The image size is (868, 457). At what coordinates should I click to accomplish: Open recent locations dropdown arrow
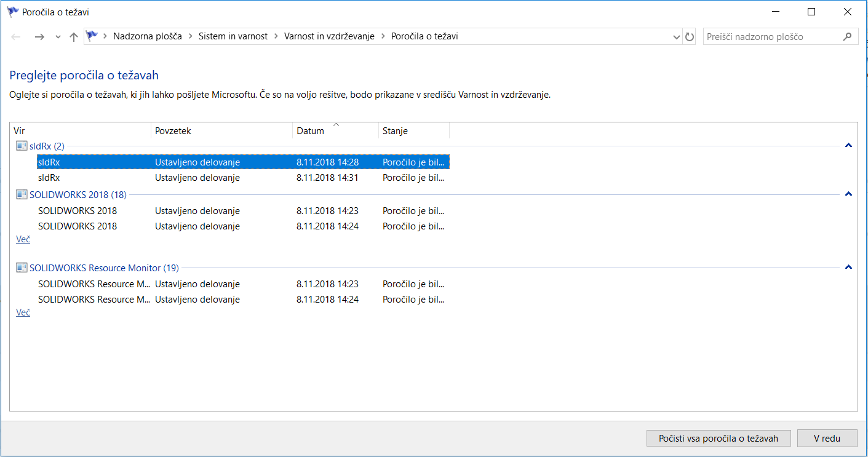tap(58, 37)
